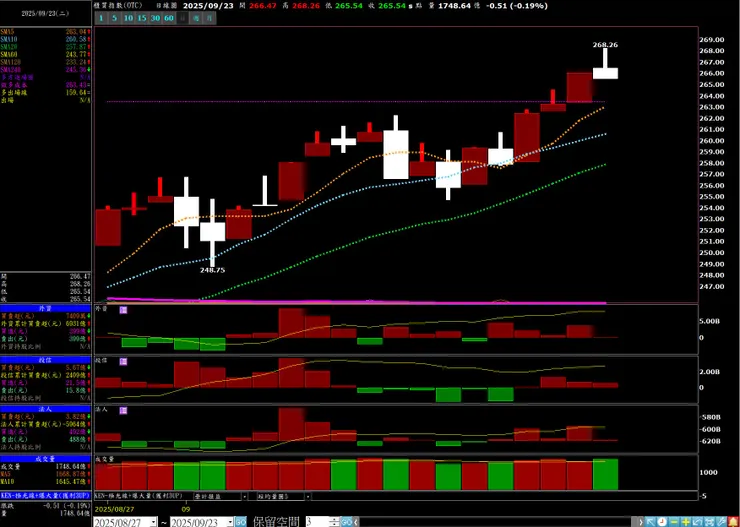Open the second indicator dropdown below volume chart
The width and height of the screenshot is (740, 527).
308,496
